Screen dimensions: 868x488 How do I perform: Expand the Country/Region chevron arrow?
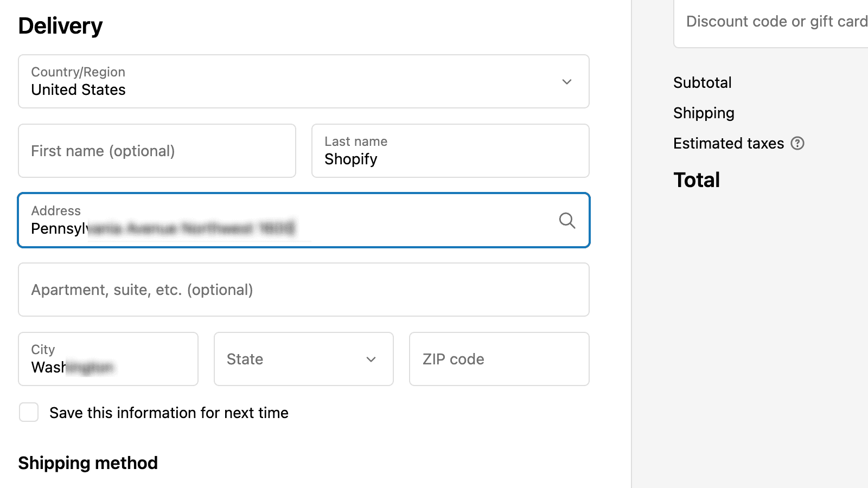click(x=567, y=82)
